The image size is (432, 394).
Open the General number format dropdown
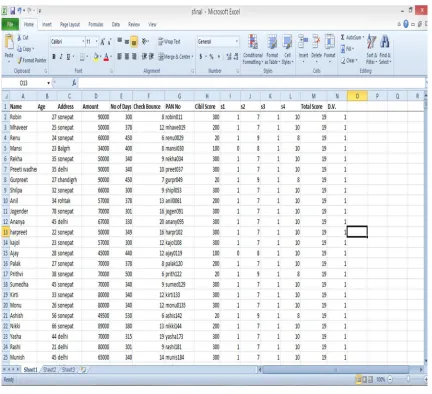[x=237, y=42]
